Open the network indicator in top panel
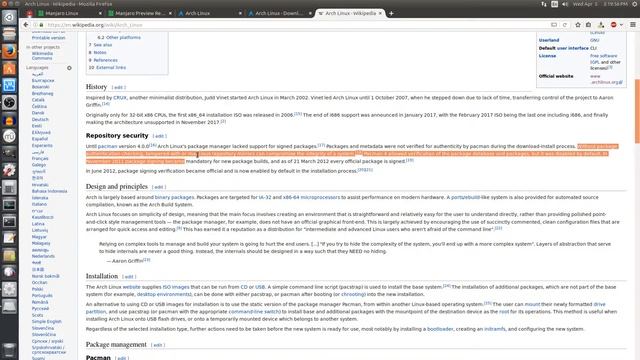This screenshot has height=360, width=640. 544,4
